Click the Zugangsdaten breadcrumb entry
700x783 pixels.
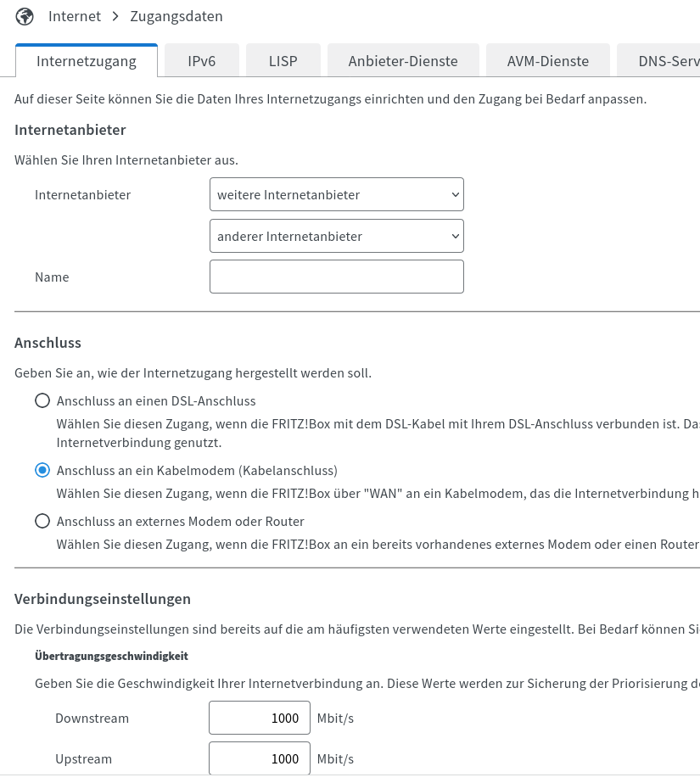tap(176, 16)
